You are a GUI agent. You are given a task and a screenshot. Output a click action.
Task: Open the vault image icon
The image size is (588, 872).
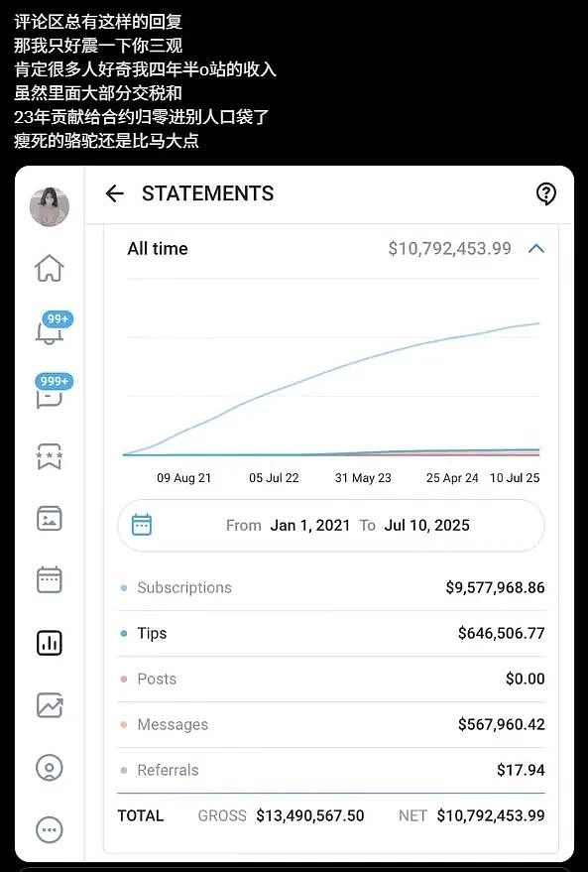50,518
